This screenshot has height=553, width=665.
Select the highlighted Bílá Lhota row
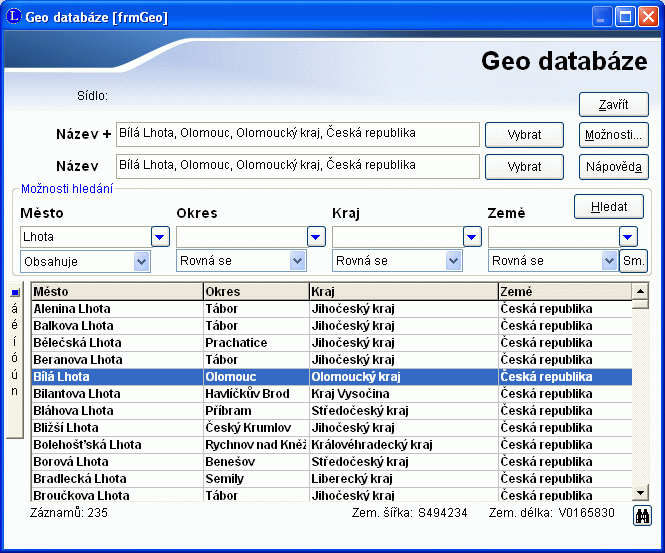pyautogui.click(x=332, y=377)
